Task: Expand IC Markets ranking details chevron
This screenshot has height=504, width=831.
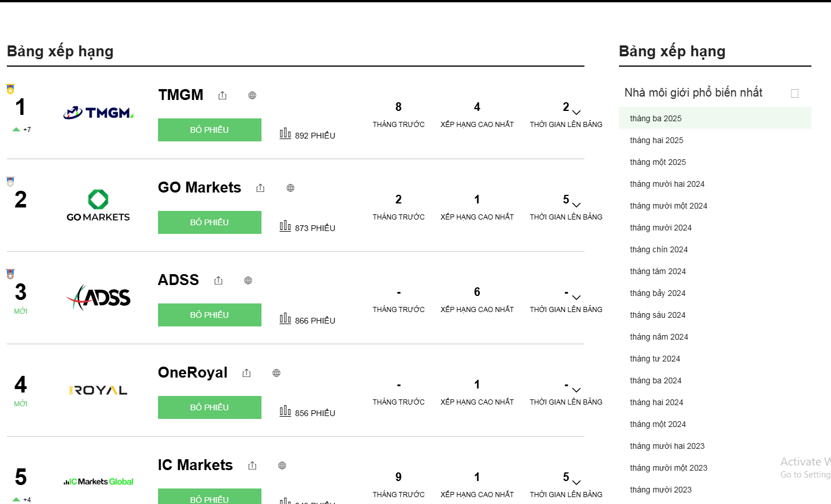Action: point(576,483)
